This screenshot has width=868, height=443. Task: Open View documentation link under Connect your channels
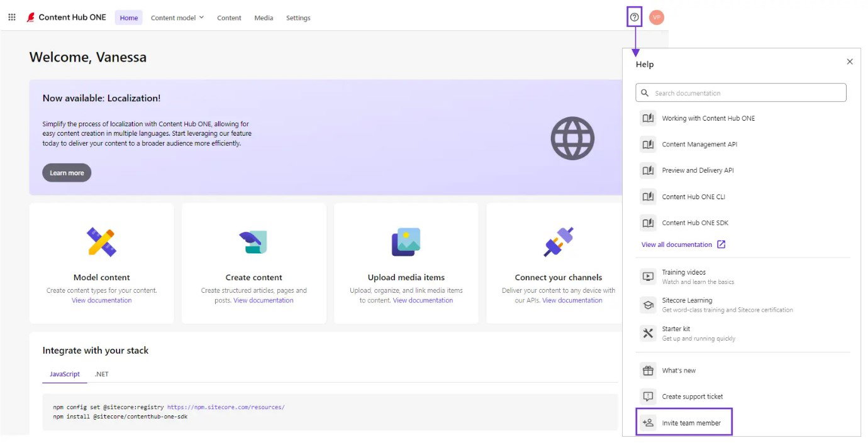(x=572, y=300)
